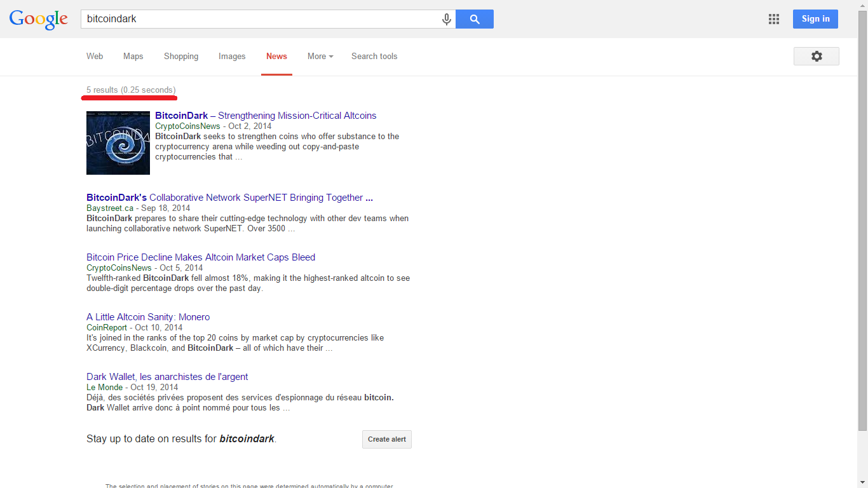
Task: Select the News tab
Action: point(276,56)
